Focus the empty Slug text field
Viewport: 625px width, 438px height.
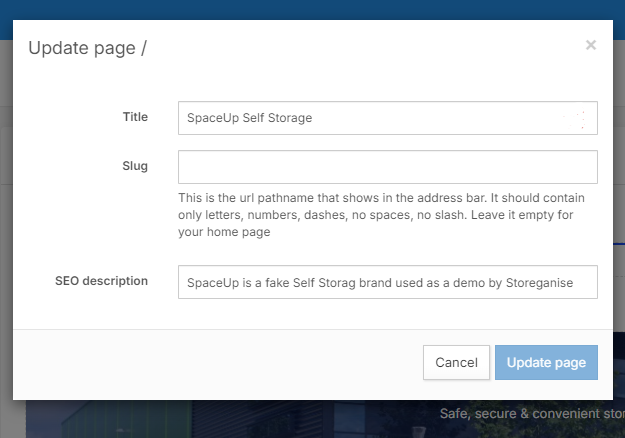pyautogui.click(x=387, y=167)
